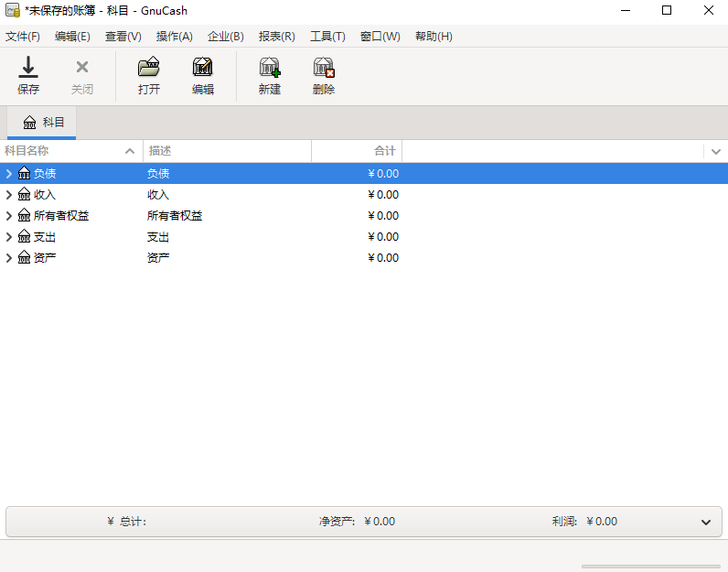728x572 pixels.
Task: Select the 资产 account name
Action: tap(45, 257)
